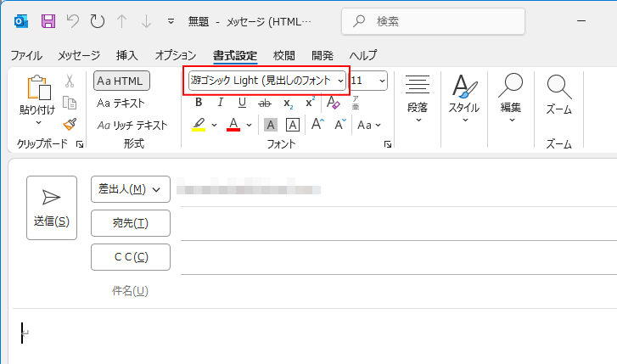The width and height of the screenshot is (617, 364).
Task: Click in the message body area
Action: click(315, 337)
